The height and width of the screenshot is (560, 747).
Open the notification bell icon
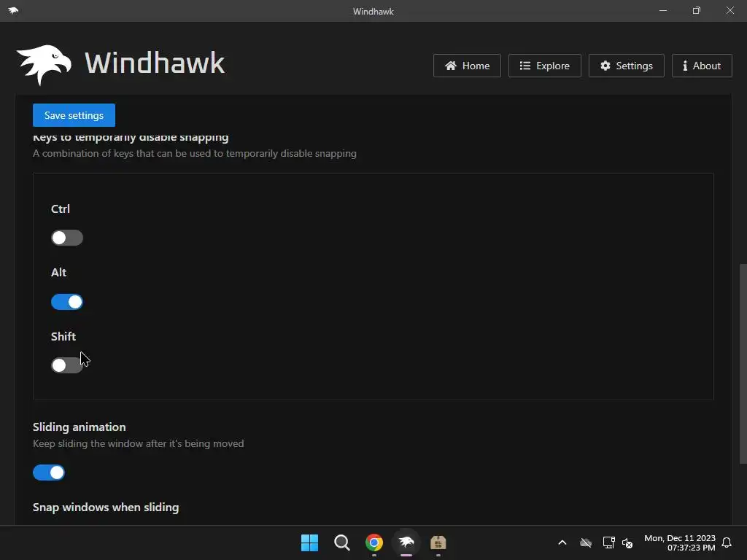(x=727, y=542)
